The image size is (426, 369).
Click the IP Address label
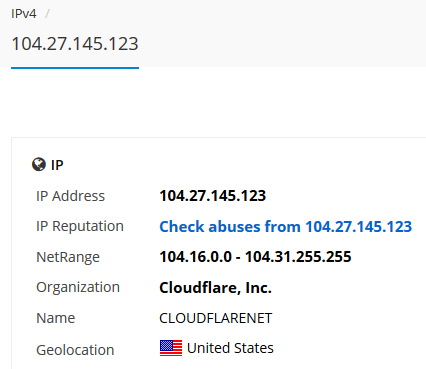click(70, 196)
